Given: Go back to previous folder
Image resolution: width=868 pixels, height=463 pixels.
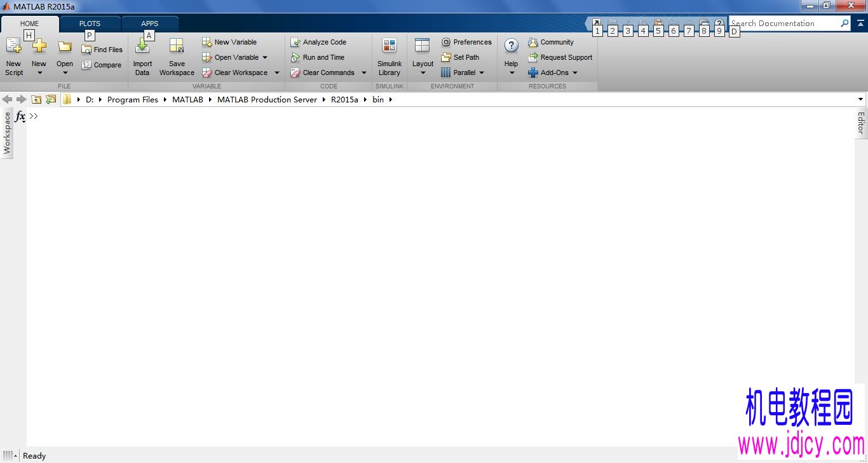Looking at the screenshot, I should pyautogui.click(x=8, y=99).
